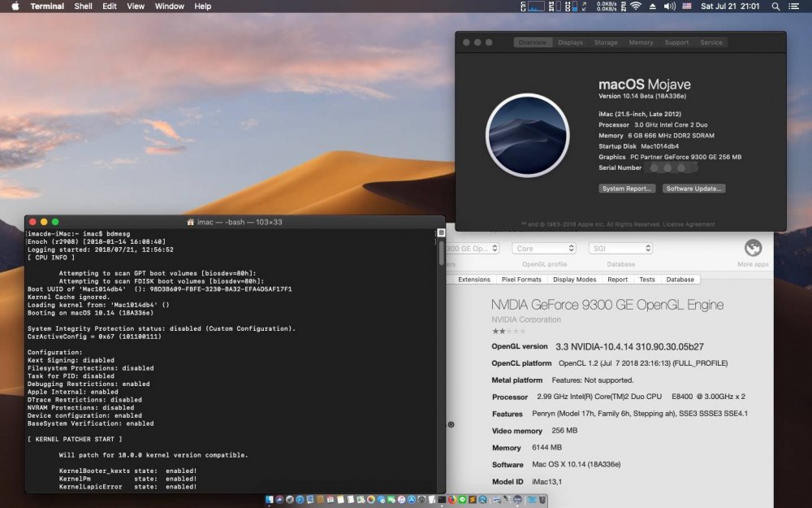Click 'Kext Signing: disabled' line in Terminal
Viewport: 812px width, 508px height.
click(71, 360)
